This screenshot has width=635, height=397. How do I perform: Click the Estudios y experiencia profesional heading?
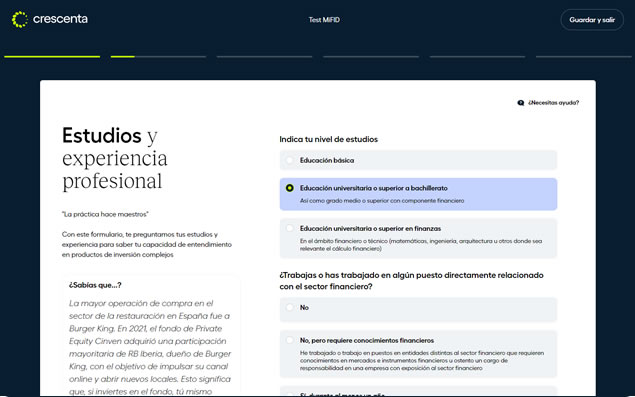click(115, 158)
